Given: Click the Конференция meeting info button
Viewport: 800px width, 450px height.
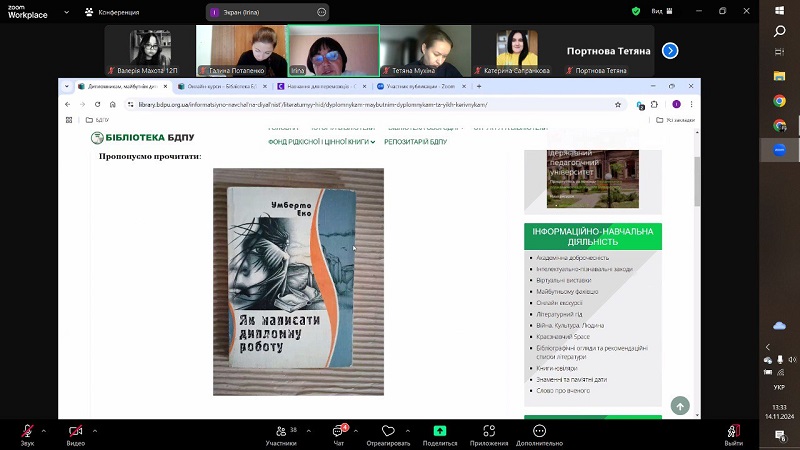Looking at the screenshot, I should point(112,12).
